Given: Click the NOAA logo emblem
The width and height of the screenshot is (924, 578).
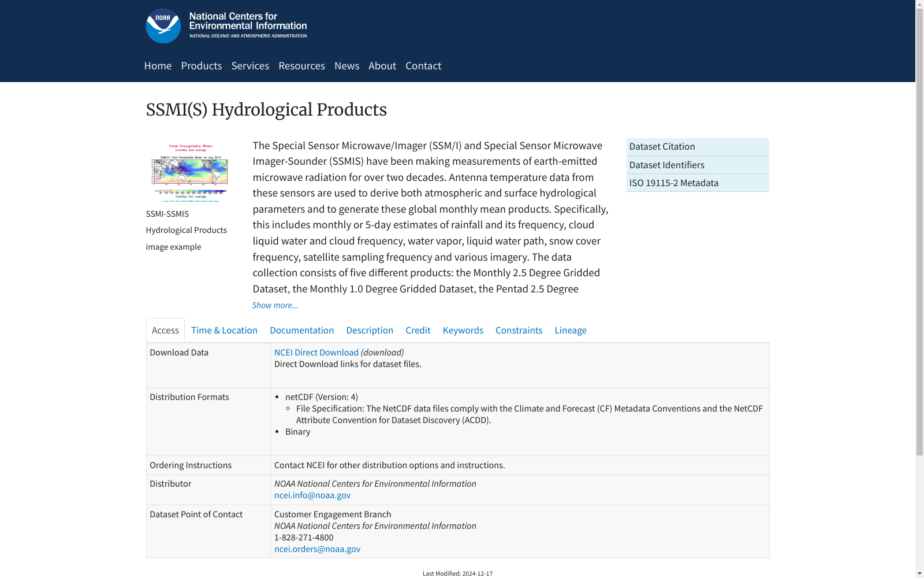Looking at the screenshot, I should tap(163, 26).
